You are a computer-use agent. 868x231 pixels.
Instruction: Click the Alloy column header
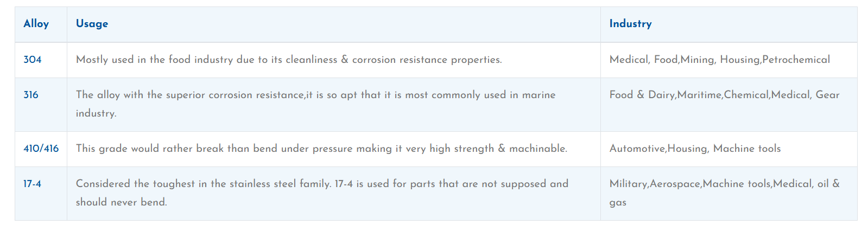36,24
